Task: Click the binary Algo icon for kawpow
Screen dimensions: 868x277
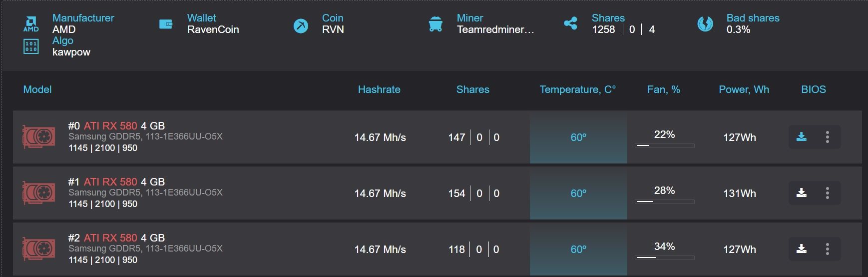Action: tap(31, 46)
